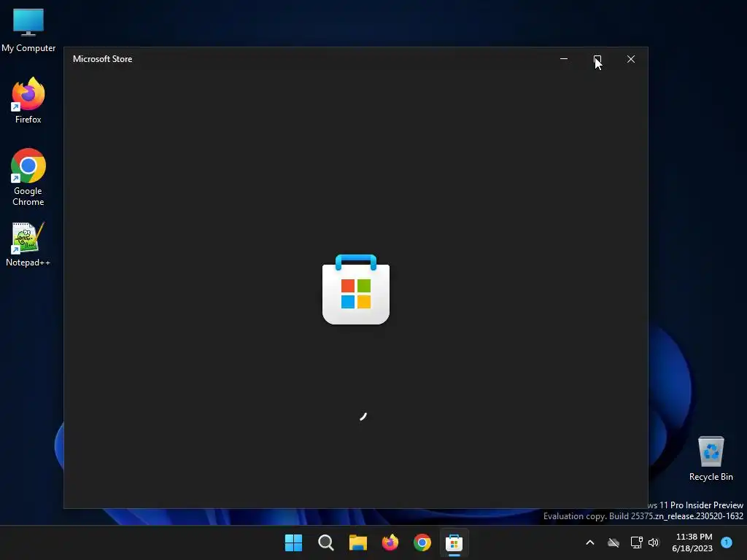Open the Windows Start menu
Screen dimensions: 747x560
[293, 542]
